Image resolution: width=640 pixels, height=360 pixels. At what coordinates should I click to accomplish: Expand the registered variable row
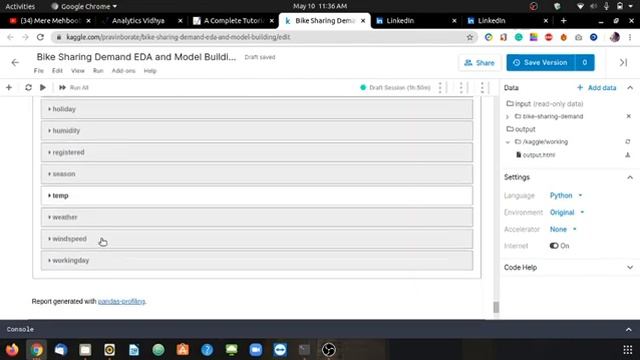pos(257,152)
